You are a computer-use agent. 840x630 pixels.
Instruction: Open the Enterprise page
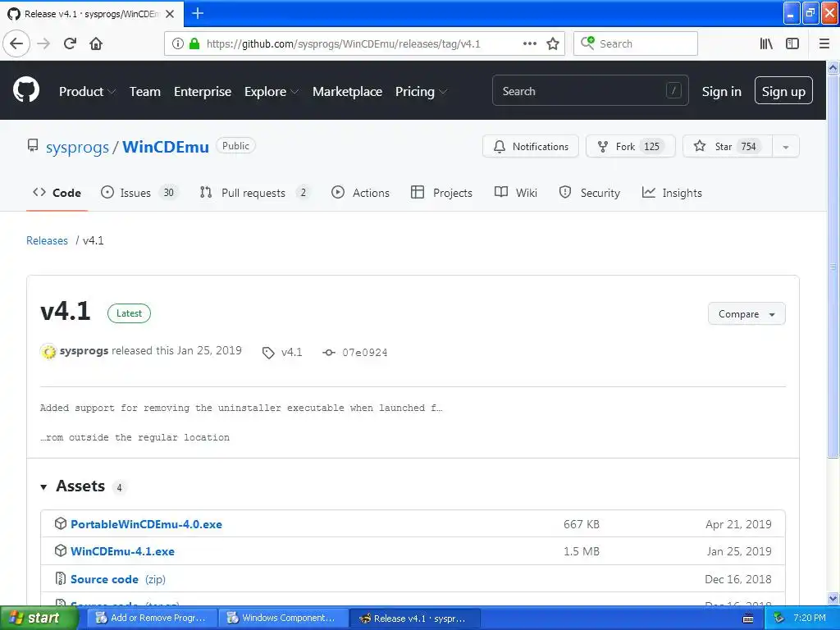pos(203,92)
